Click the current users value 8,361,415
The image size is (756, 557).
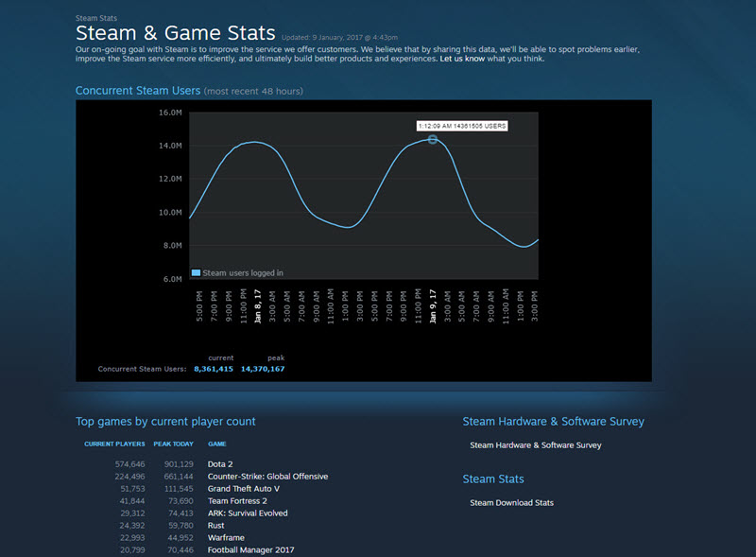coord(214,369)
